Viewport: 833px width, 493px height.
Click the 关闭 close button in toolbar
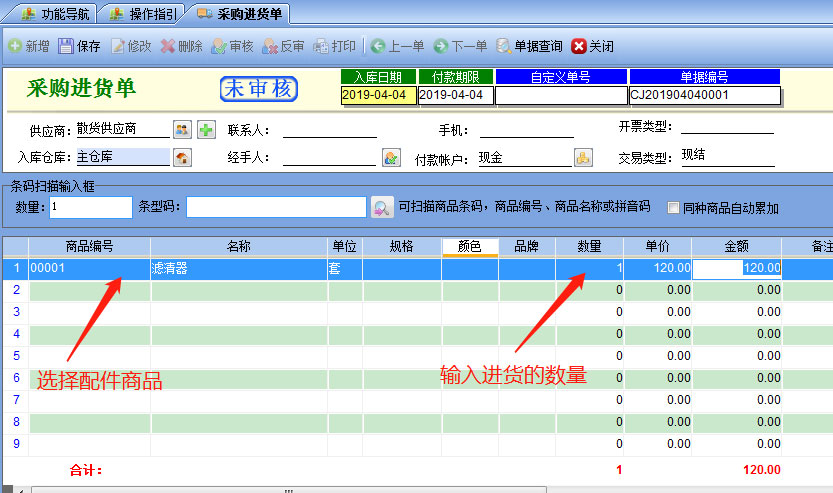pyautogui.click(x=592, y=46)
